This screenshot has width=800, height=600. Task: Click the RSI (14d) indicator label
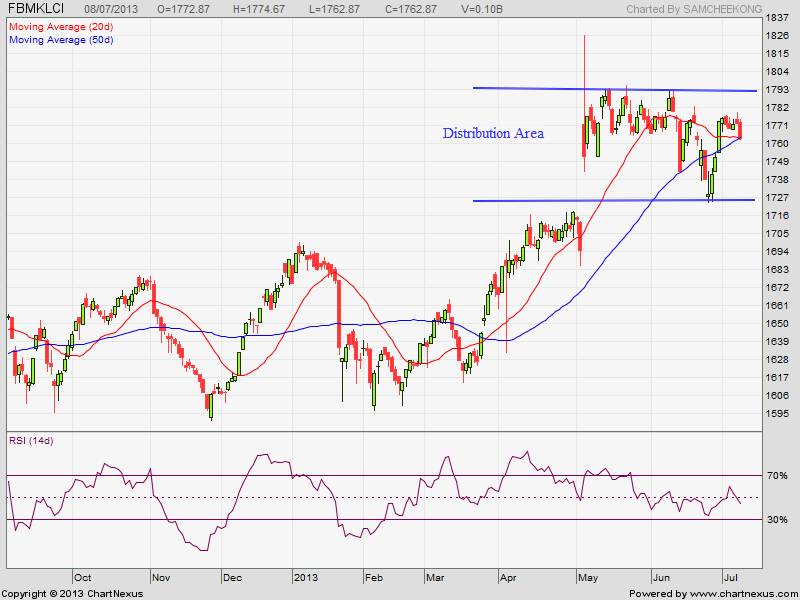31,441
